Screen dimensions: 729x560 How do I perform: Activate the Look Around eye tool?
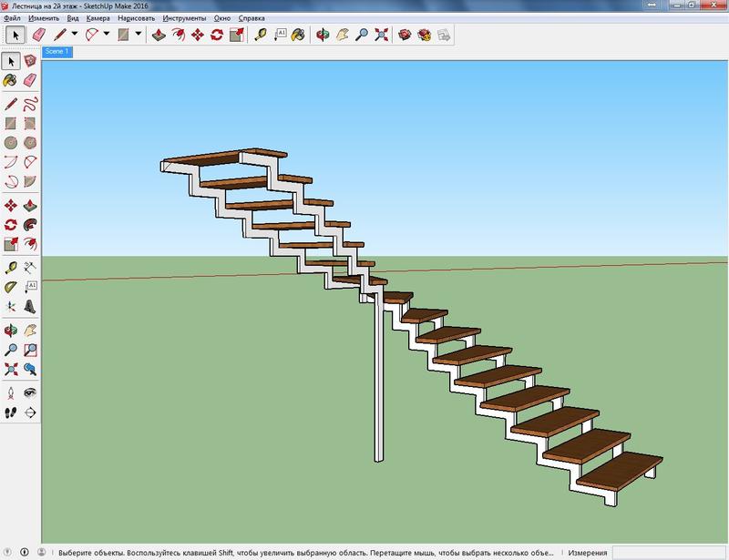[x=30, y=392]
